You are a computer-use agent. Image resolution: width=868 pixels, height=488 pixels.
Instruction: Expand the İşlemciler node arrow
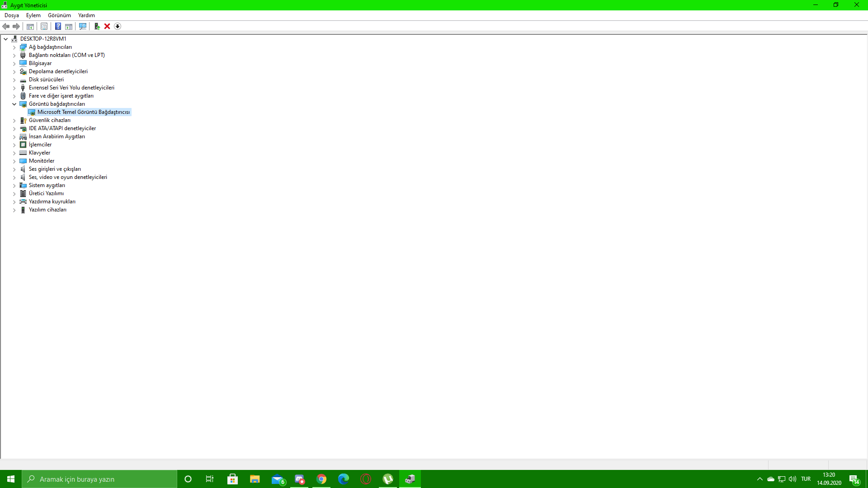(14, 145)
